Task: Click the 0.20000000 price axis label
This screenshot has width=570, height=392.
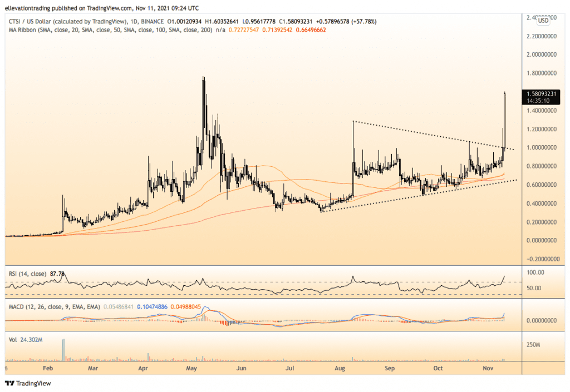Action: click(x=541, y=222)
